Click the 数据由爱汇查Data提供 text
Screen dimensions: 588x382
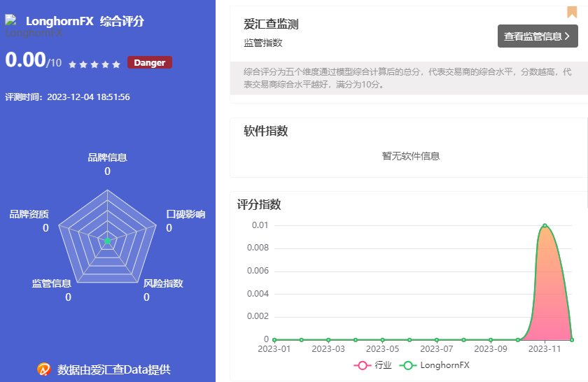point(113,369)
